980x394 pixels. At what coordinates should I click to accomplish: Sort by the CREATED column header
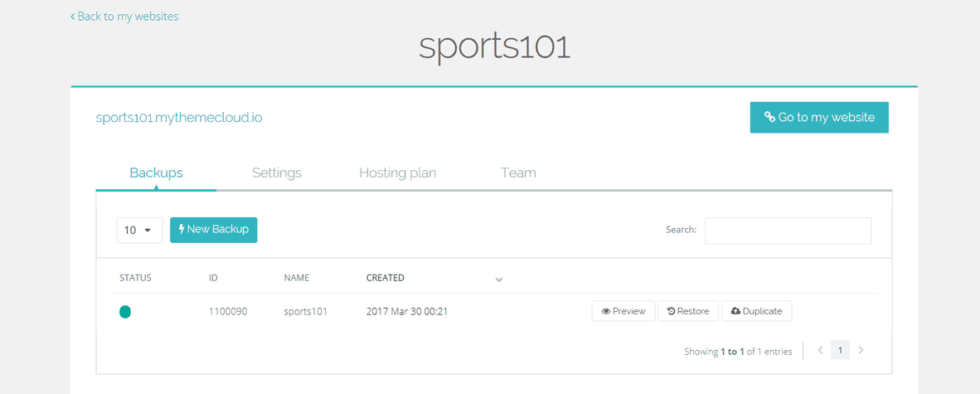385,278
